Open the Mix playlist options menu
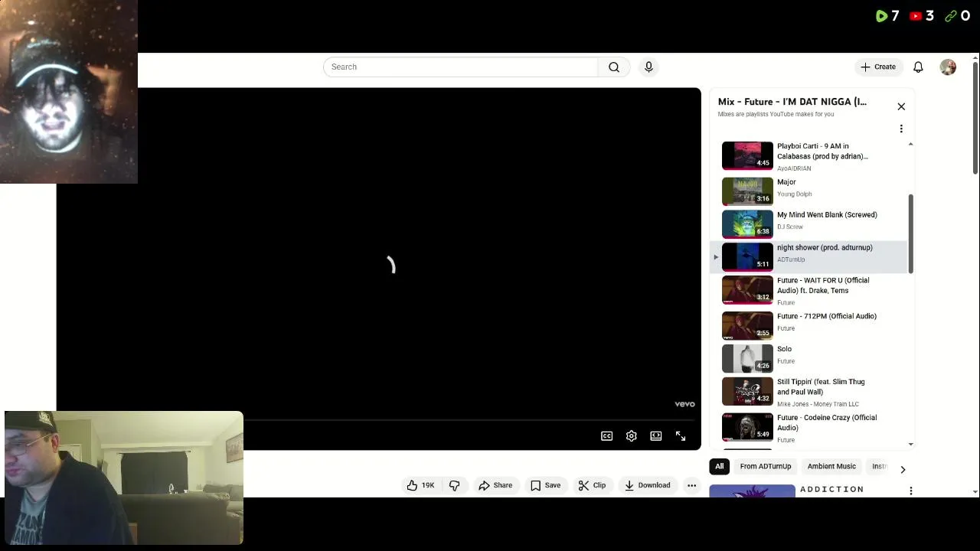 click(901, 129)
